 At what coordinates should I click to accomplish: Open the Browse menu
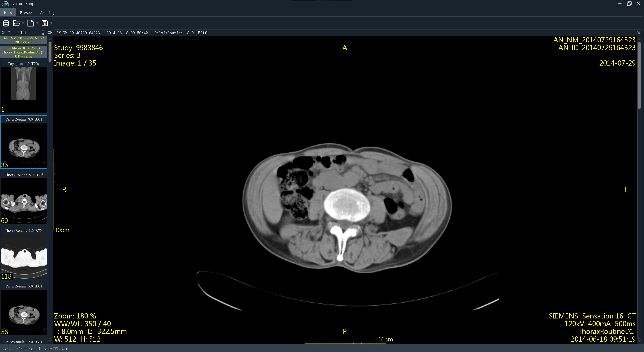point(26,13)
